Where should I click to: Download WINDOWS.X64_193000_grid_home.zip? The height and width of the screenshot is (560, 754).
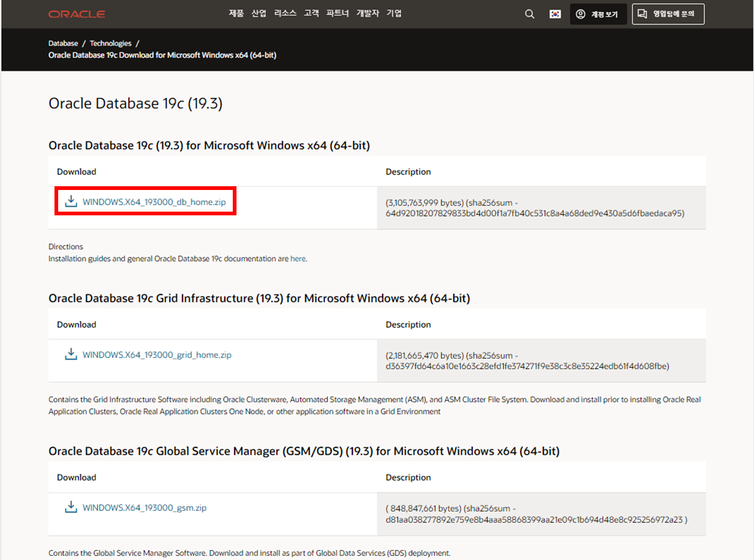(x=157, y=355)
